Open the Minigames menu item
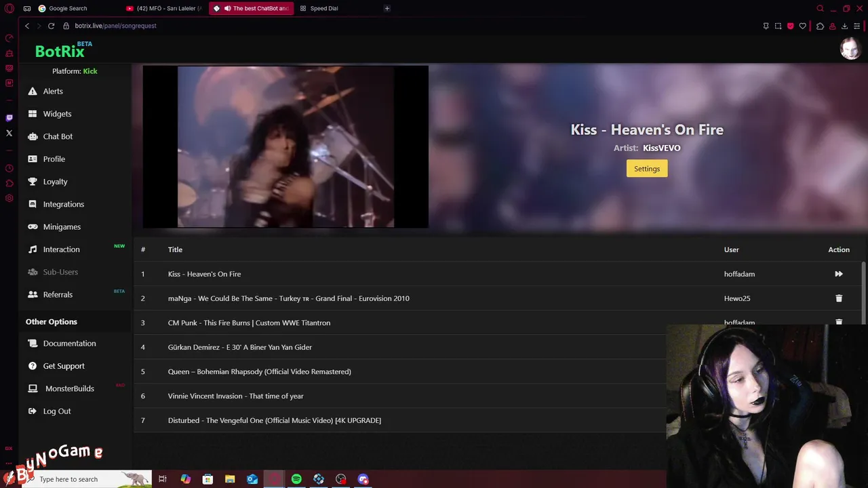This screenshot has height=488, width=868. tap(62, 226)
